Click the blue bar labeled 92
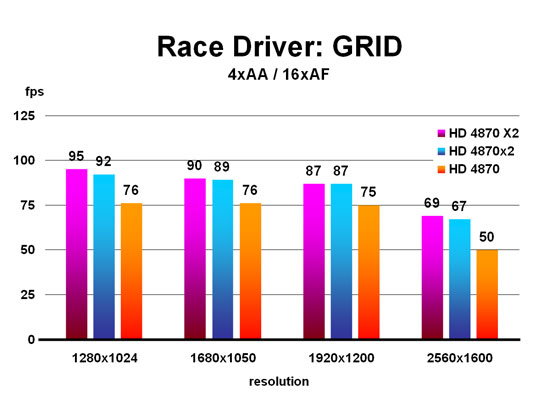Image resolution: width=550 pixels, height=412 pixels. tap(104, 257)
